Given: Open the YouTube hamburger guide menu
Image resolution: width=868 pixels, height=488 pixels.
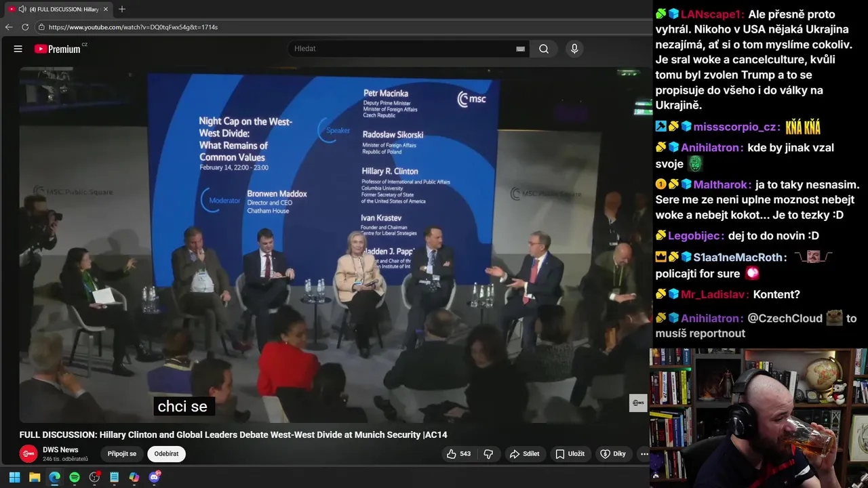Looking at the screenshot, I should 18,49.
